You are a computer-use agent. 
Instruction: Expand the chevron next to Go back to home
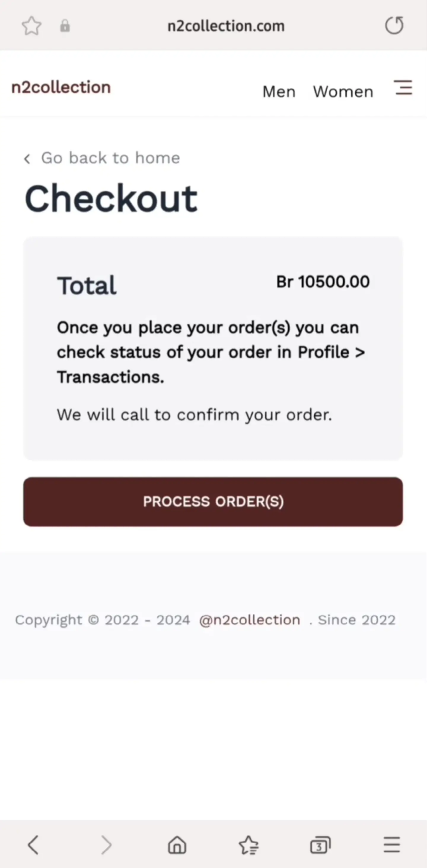tap(28, 158)
